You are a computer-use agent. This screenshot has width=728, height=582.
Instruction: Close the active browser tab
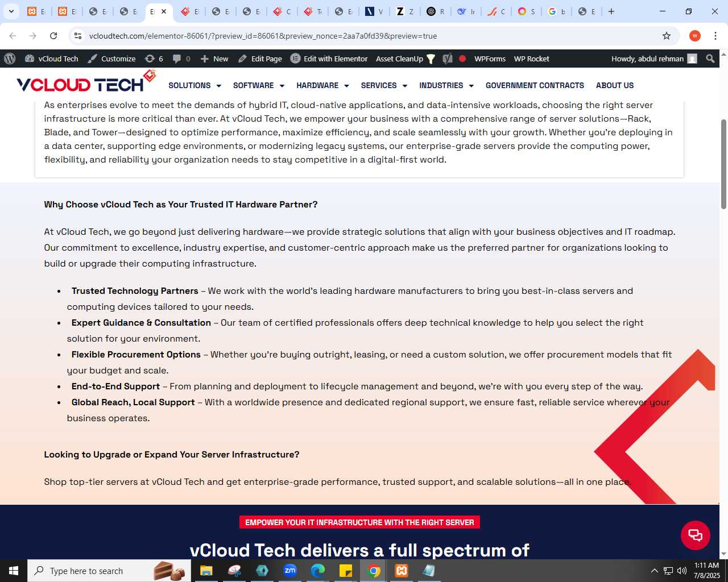[164, 11]
